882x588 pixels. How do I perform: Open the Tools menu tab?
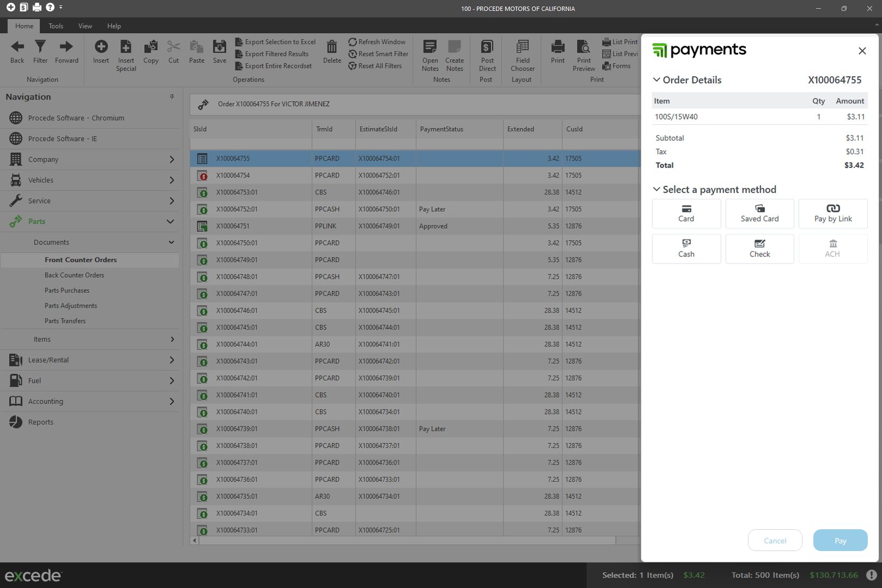coord(56,26)
